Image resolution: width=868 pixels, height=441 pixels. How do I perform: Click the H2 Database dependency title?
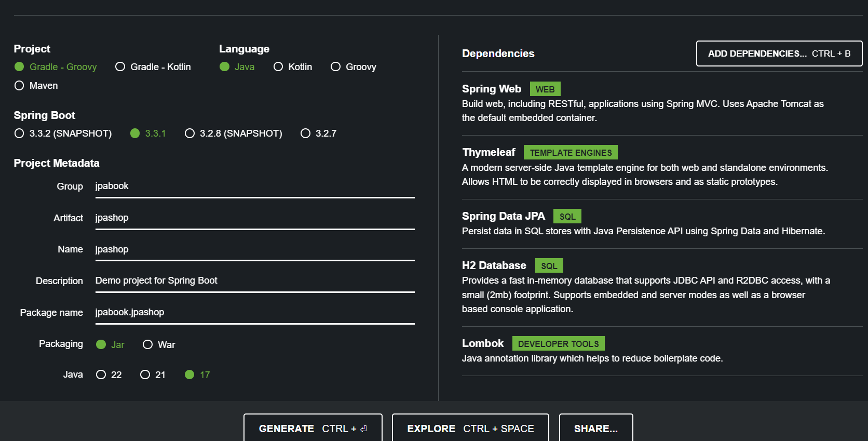494,265
